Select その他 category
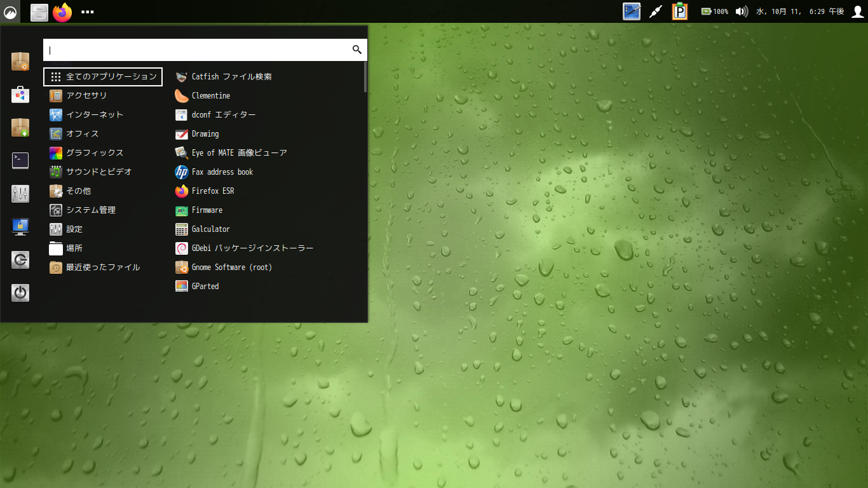The width and height of the screenshot is (868, 488). (x=103, y=191)
